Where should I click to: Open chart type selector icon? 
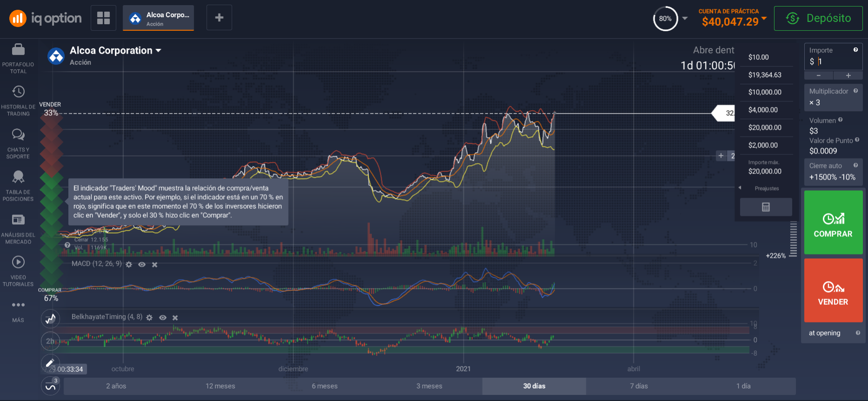(50, 319)
